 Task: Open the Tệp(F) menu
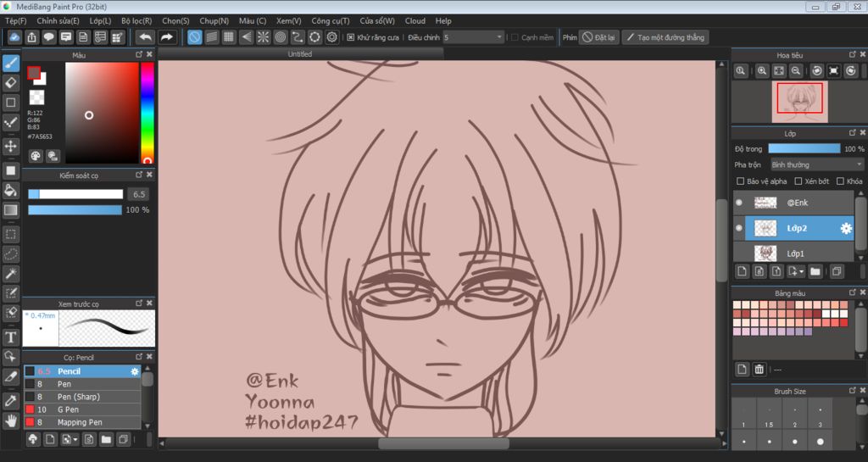point(15,21)
